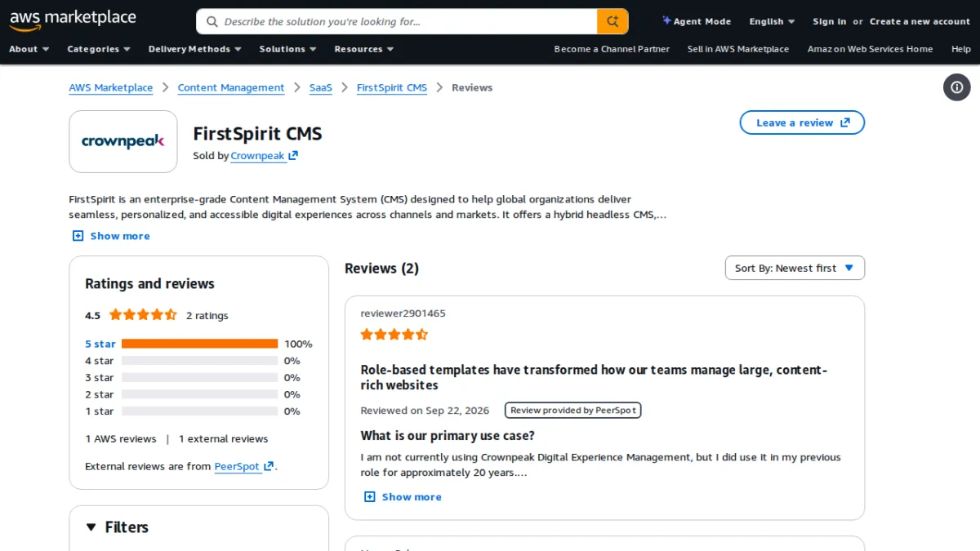Click the AWS Marketplace logo
Image resolution: width=980 pixels, height=551 pixels.
pos(73,20)
